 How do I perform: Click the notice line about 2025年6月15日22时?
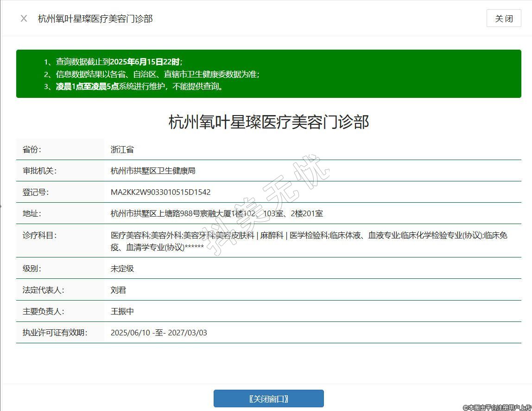119,62
